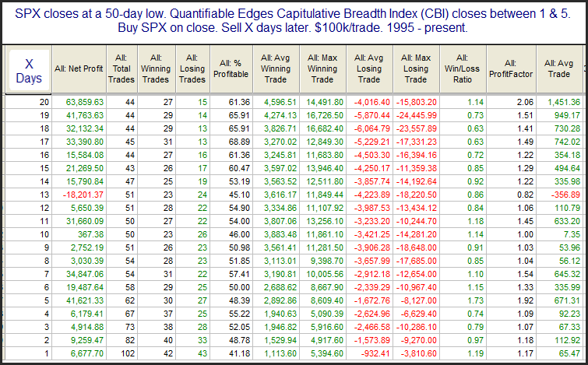Click avg winning trade 3,883.48

click(x=280, y=234)
